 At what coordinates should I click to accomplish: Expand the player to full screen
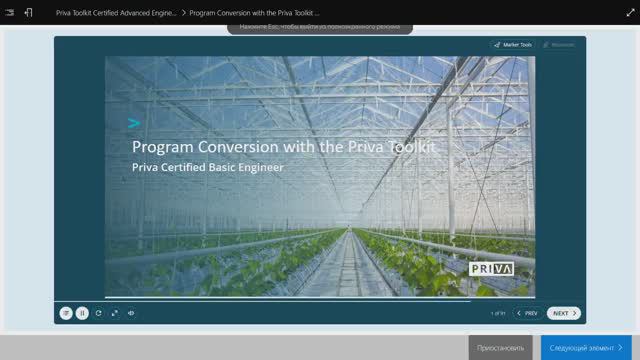[115, 313]
